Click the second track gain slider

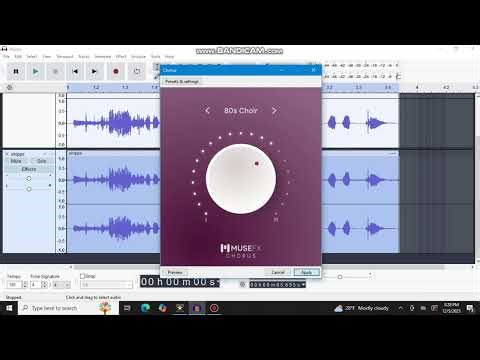(29, 179)
